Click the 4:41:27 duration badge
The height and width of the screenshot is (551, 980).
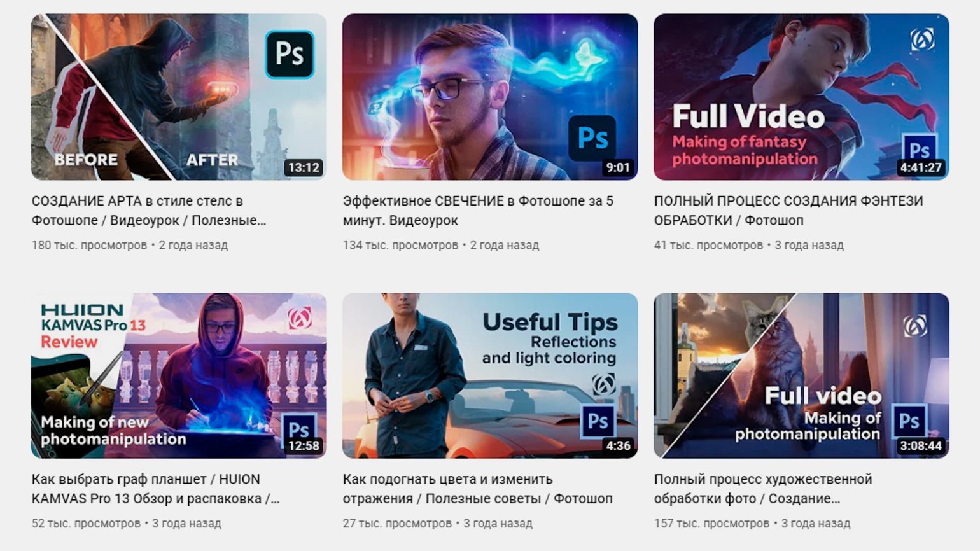click(921, 168)
